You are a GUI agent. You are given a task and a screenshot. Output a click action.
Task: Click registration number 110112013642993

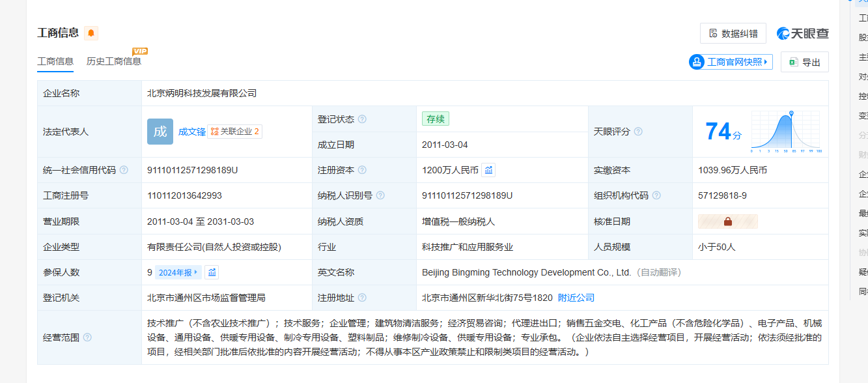[185, 195]
